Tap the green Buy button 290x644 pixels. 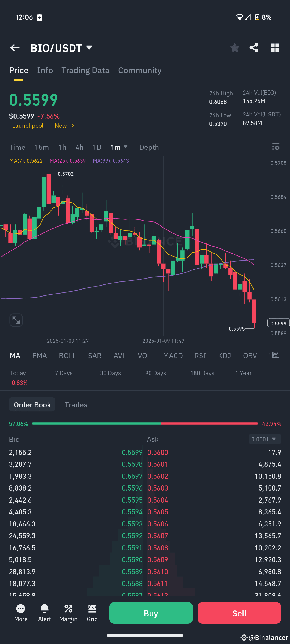coord(151,613)
